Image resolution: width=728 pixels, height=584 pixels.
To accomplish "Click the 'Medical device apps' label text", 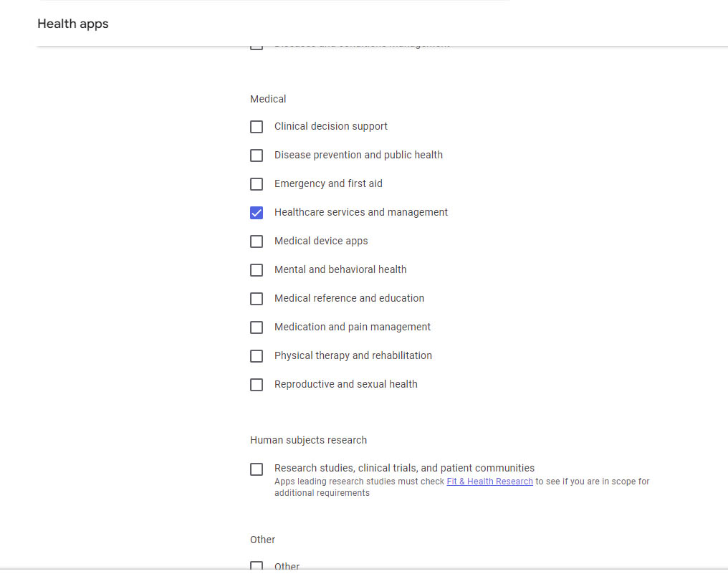I will click(x=321, y=241).
